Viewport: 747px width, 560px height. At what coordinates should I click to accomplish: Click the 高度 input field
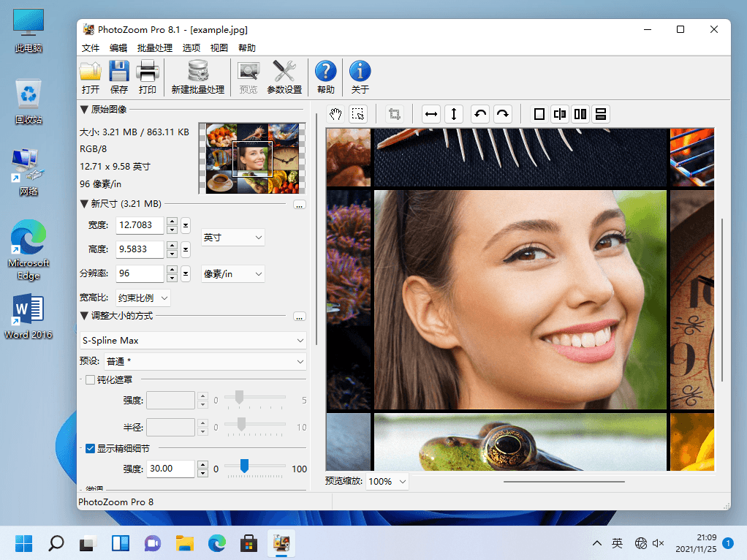(x=140, y=249)
